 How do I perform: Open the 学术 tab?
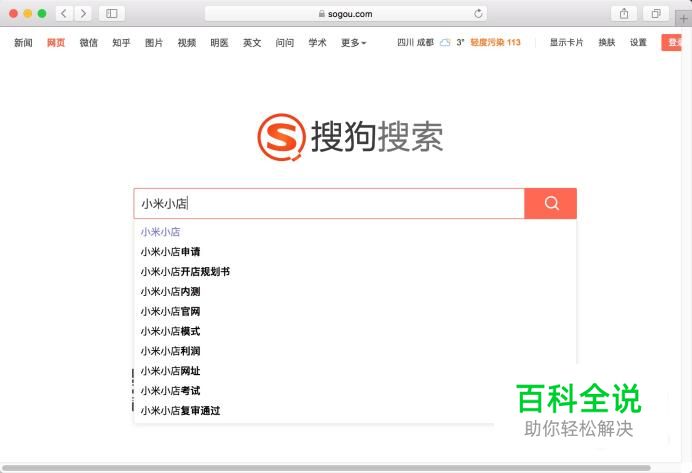317,43
